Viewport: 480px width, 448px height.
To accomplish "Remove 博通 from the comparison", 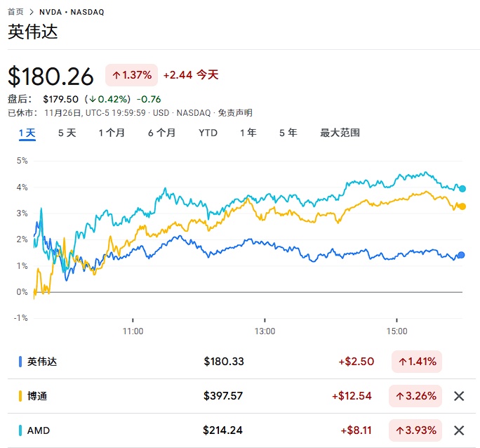I will (459, 396).
